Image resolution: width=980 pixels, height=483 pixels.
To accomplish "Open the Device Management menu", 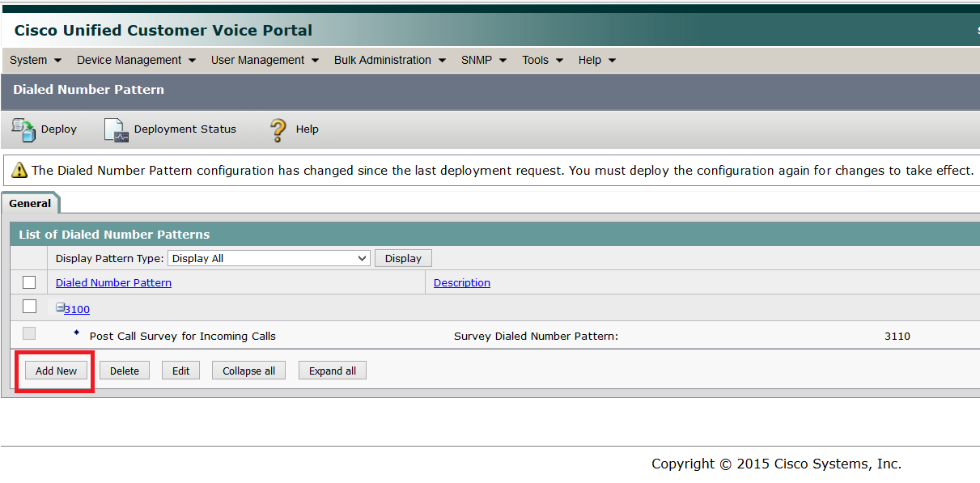I will coord(134,60).
